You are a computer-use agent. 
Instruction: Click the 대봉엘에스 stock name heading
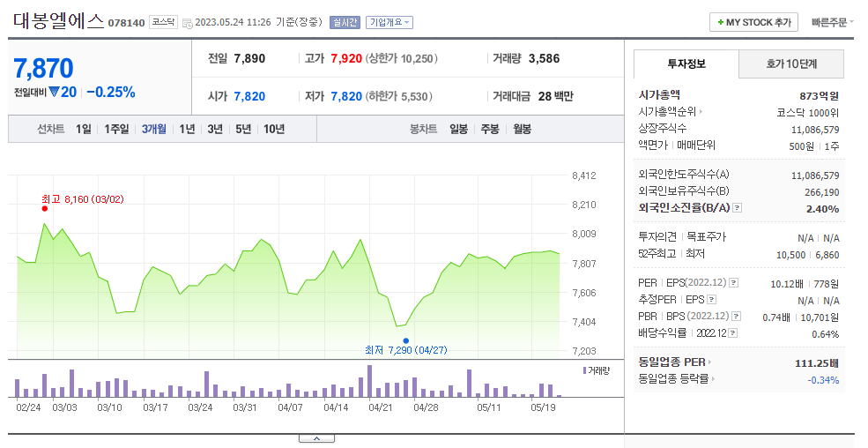pyautogui.click(x=59, y=21)
